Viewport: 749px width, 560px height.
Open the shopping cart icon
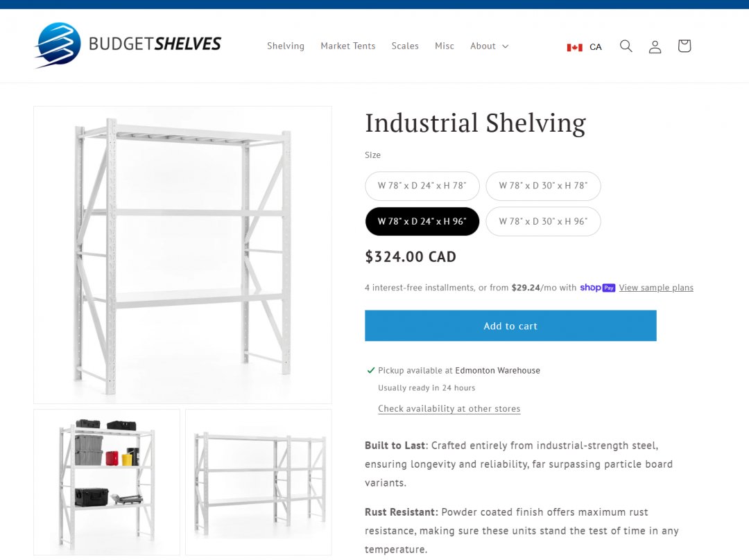(684, 46)
